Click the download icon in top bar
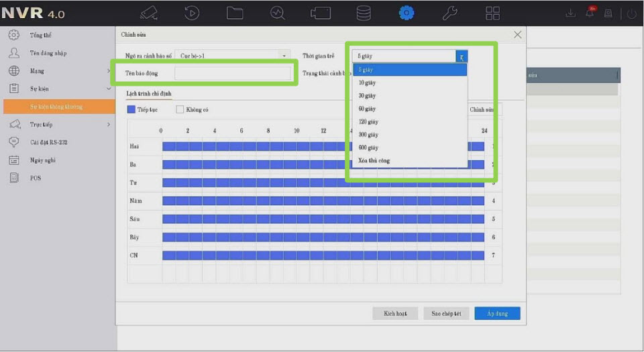The height and width of the screenshot is (352, 644). click(x=570, y=13)
